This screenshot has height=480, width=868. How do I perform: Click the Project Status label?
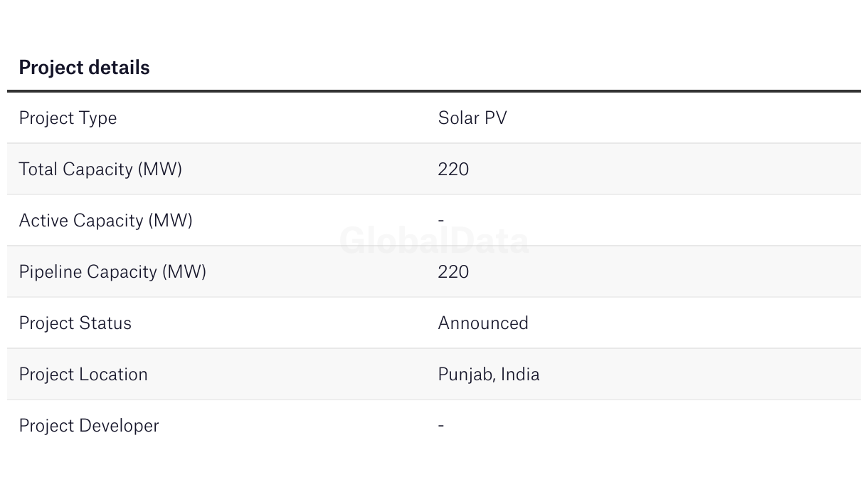click(75, 323)
